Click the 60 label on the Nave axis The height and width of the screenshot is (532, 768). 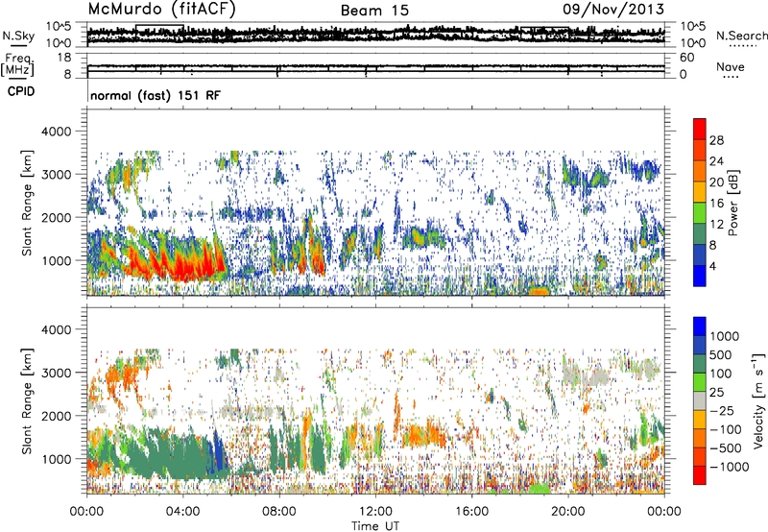[686, 58]
